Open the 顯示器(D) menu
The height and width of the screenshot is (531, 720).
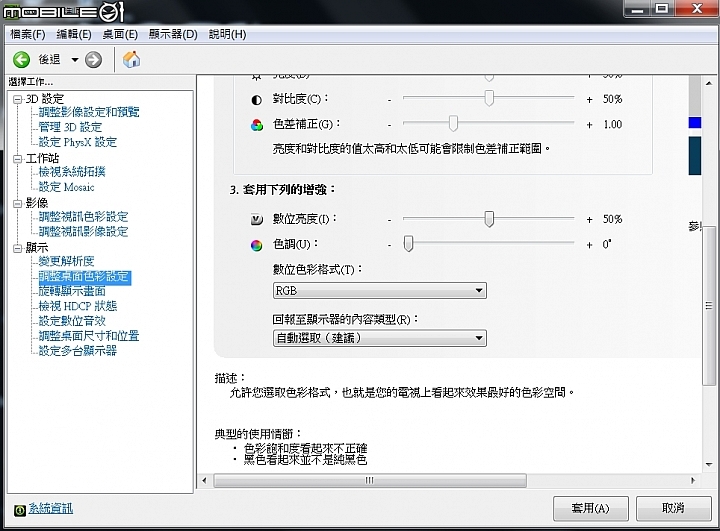pos(173,34)
